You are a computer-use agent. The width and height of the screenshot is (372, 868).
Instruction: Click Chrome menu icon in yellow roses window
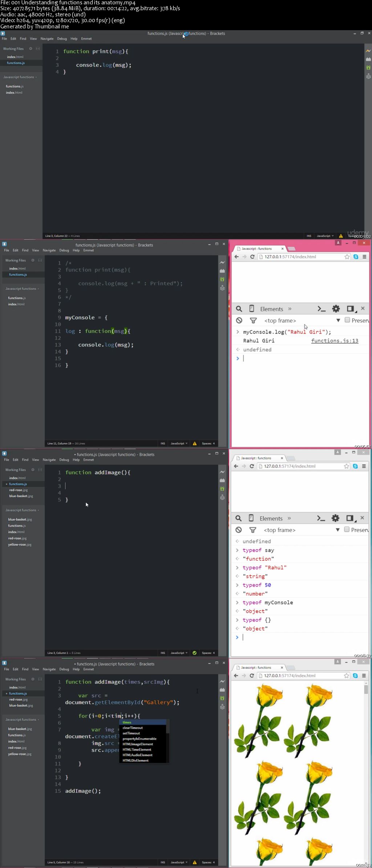tap(364, 676)
